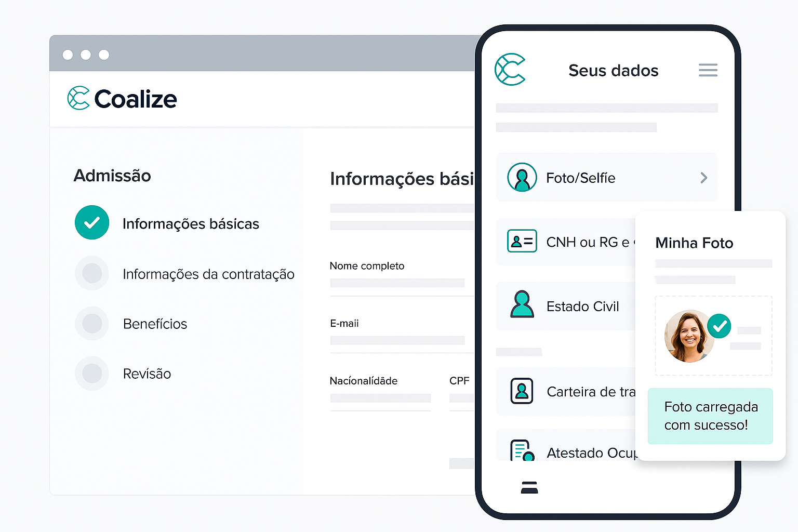Click the CNH ou RG ID card icon
This screenshot has width=798, height=532.
[x=522, y=241]
